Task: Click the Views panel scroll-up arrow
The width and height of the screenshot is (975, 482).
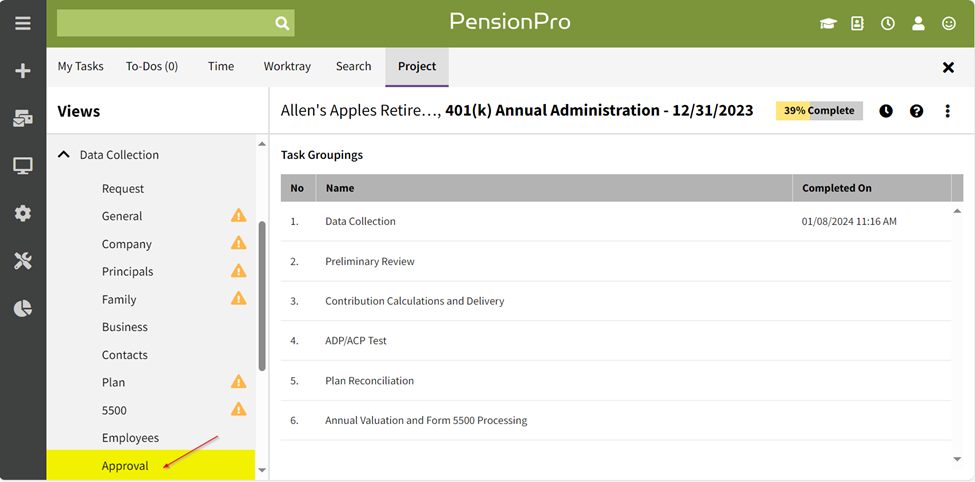Action: pos(262,144)
